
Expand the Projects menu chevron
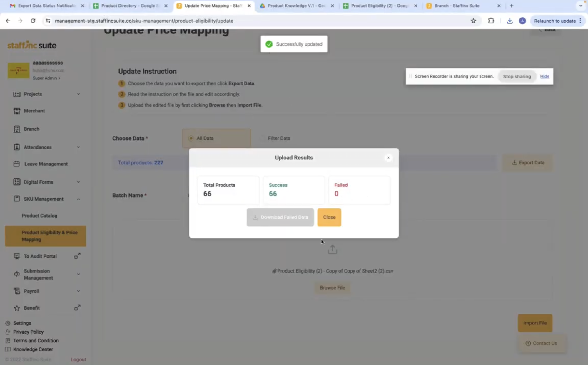tap(78, 94)
